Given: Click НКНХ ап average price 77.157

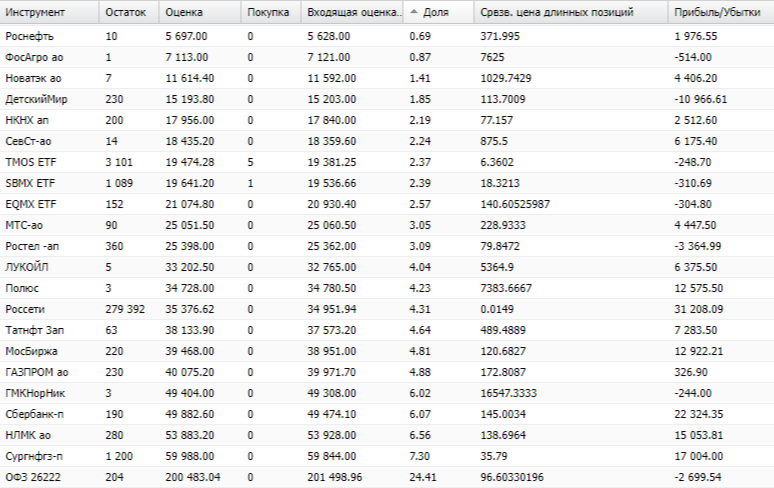Looking at the screenshot, I should pos(497,120).
